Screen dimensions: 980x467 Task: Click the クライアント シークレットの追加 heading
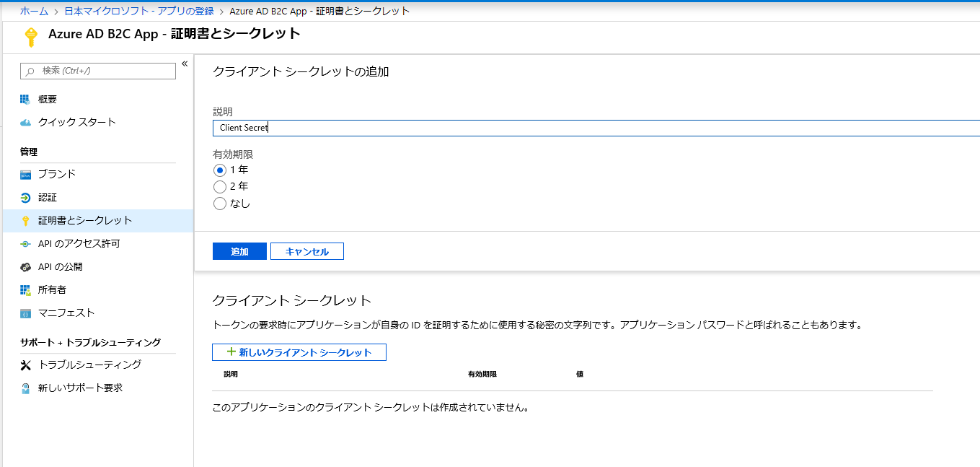click(301, 71)
